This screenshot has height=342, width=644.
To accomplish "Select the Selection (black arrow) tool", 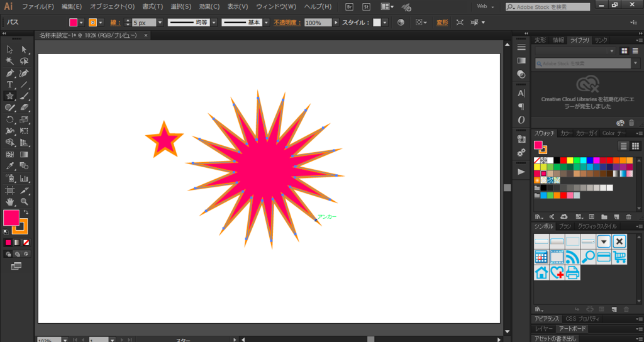I will (10, 50).
